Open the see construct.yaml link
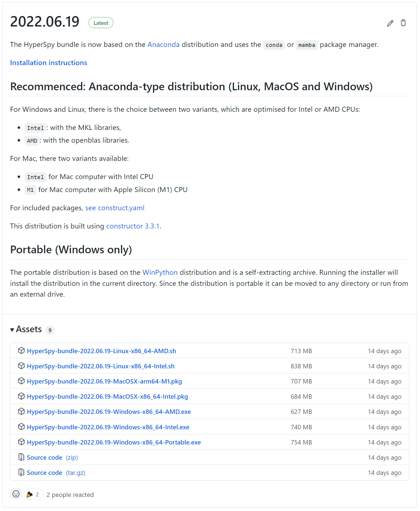 pyautogui.click(x=115, y=208)
